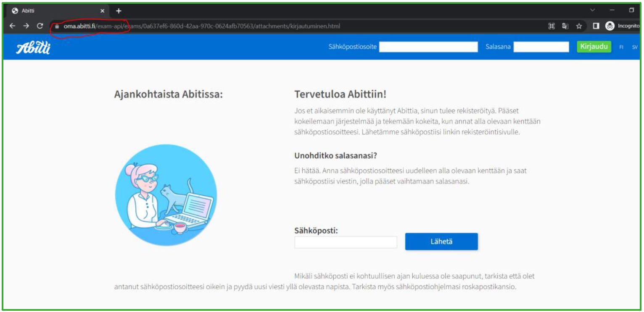Select the Abitti tab

(58, 11)
